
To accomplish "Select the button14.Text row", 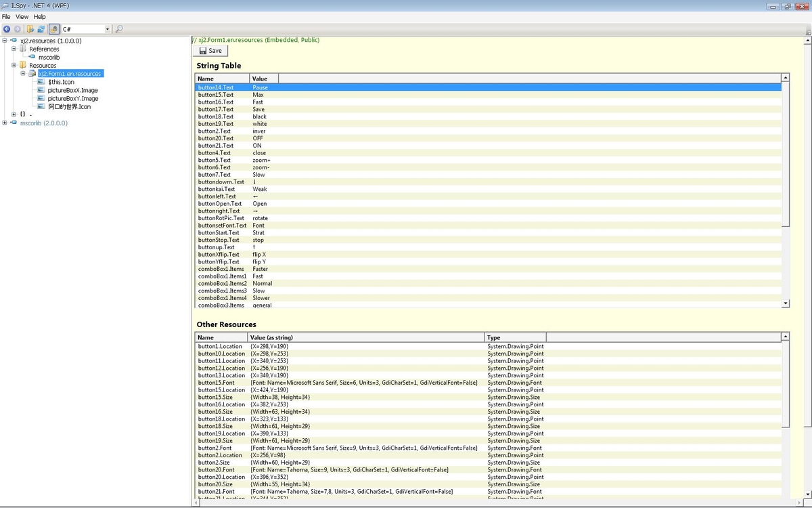I will click(x=488, y=87).
